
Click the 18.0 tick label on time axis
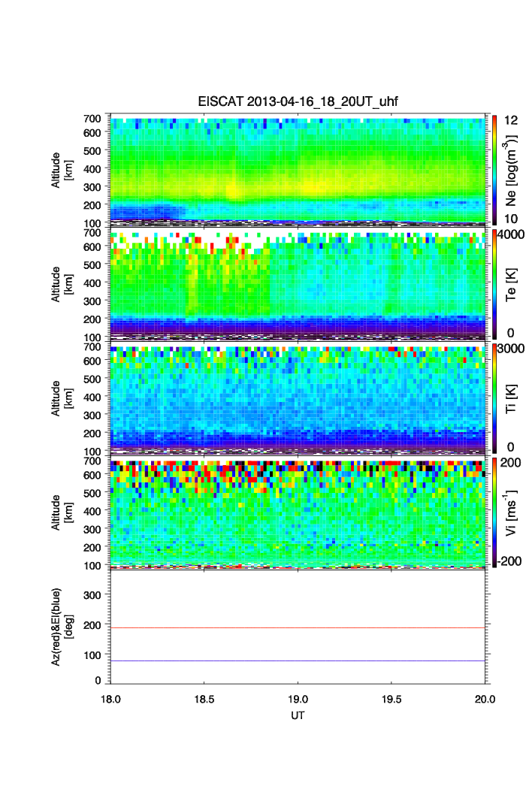click(x=111, y=699)
